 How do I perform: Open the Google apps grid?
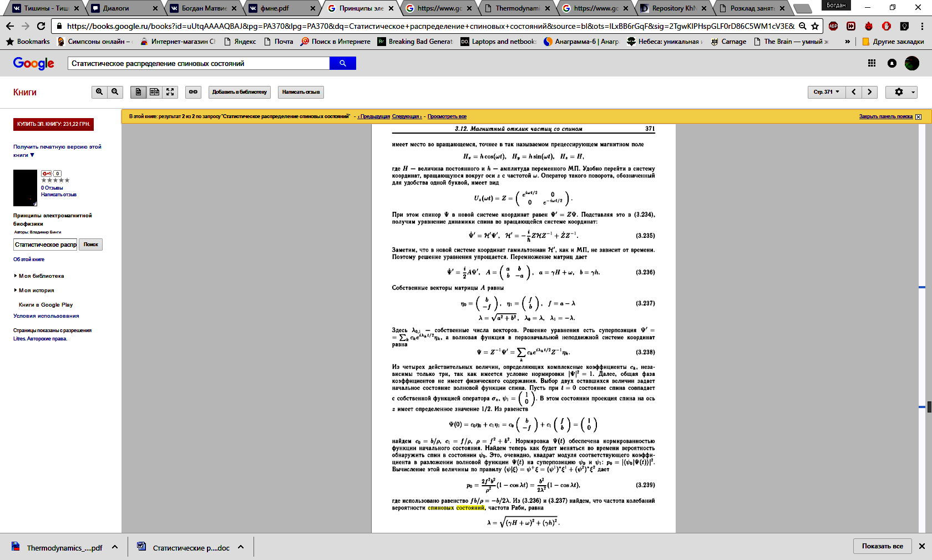(x=872, y=63)
